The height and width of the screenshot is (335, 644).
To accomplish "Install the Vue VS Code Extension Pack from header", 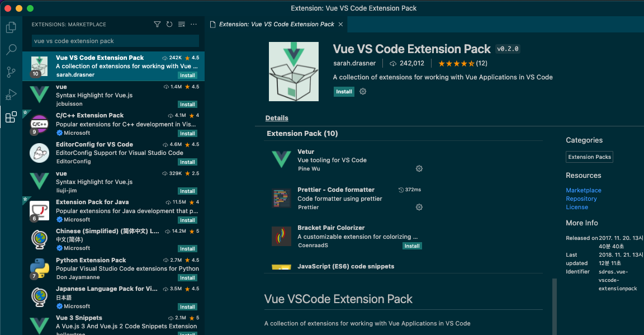I will [x=344, y=92].
